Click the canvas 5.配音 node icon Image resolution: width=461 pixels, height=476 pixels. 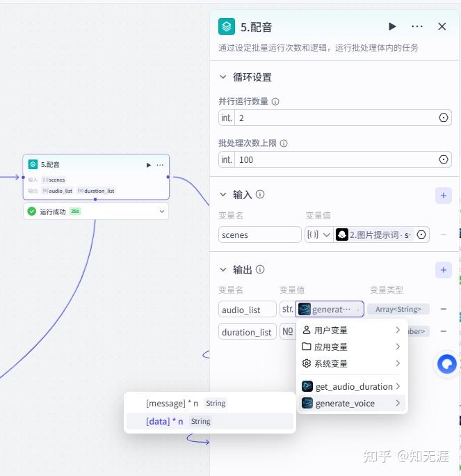[33, 164]
